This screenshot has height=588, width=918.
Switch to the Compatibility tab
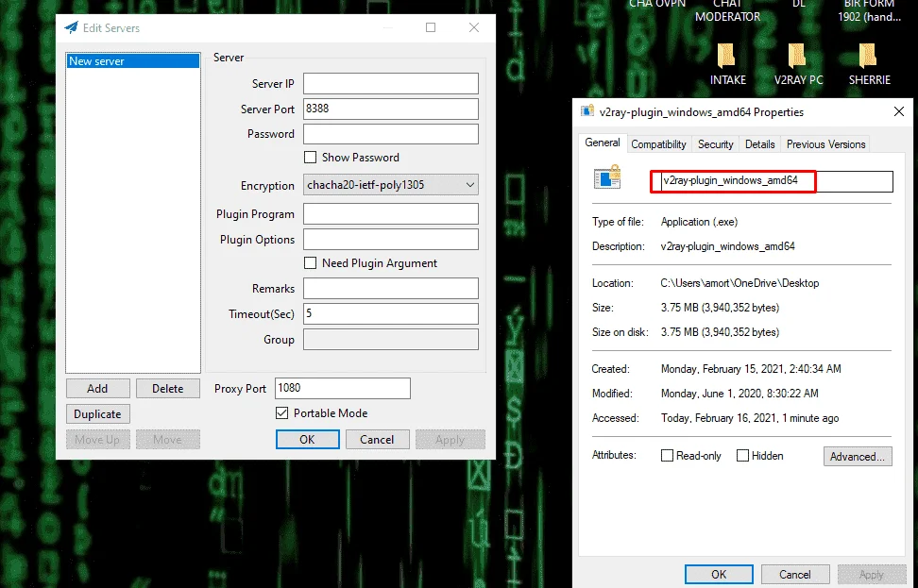[658, 143]
